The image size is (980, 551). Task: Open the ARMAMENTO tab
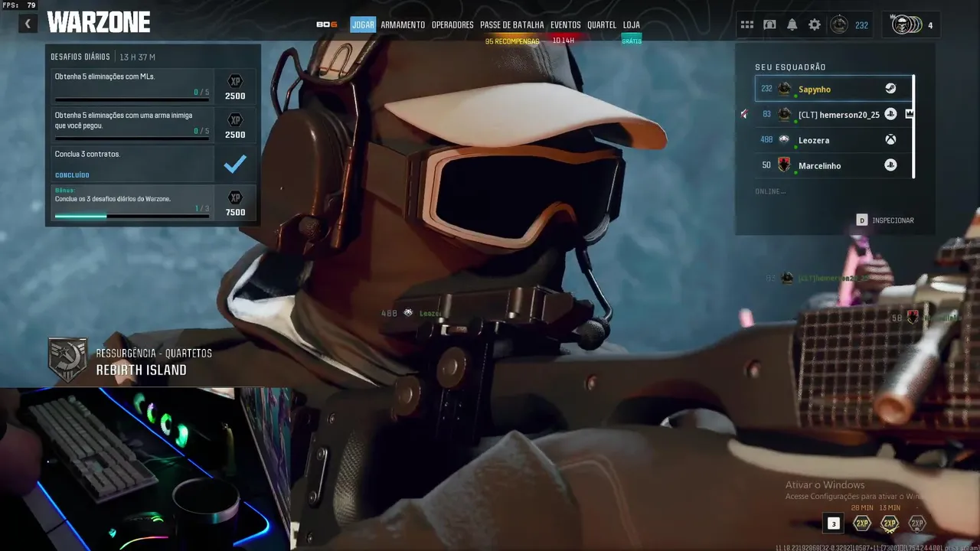click(403, 24)
